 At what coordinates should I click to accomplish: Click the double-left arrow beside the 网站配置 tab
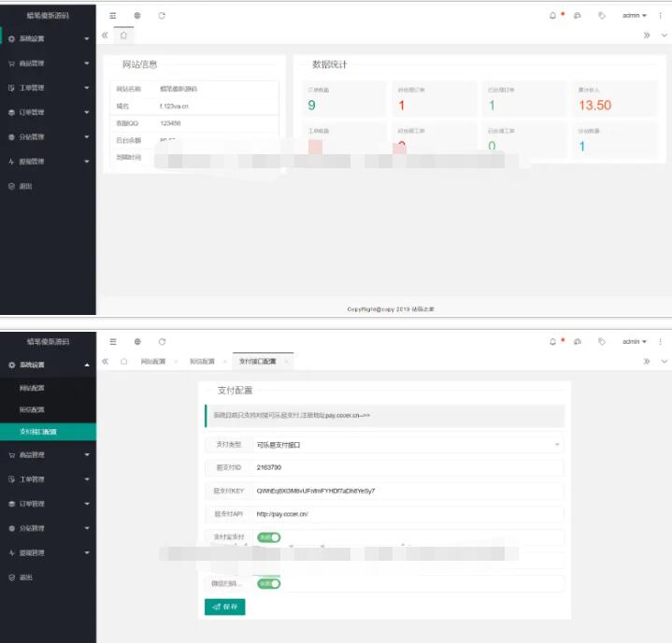105,362
